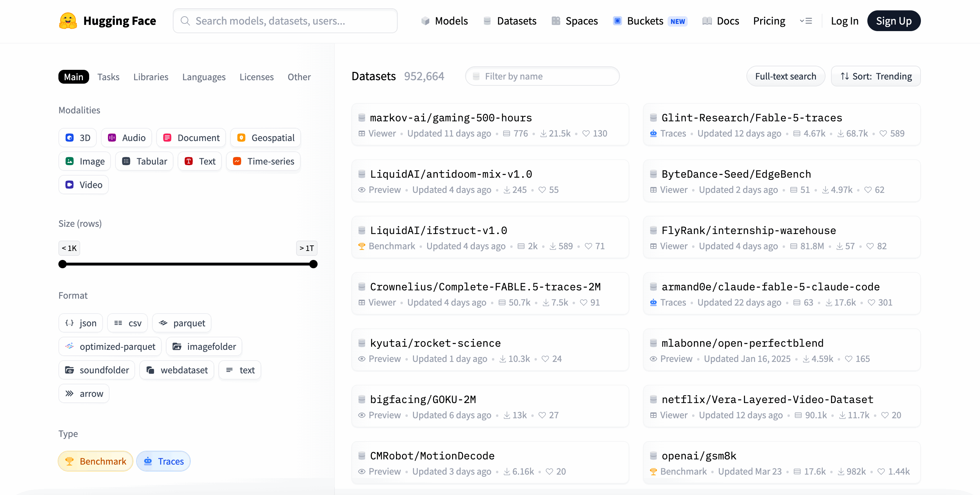
Task: Expand the navbar more-options menu
Action: (806, 21)
